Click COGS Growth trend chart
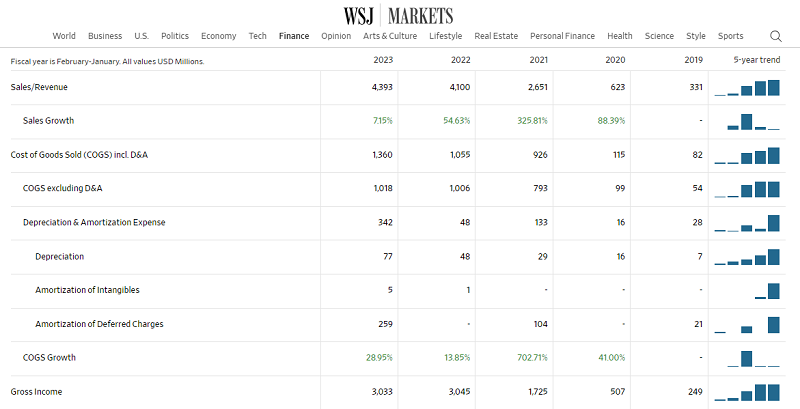 (747, 357)
